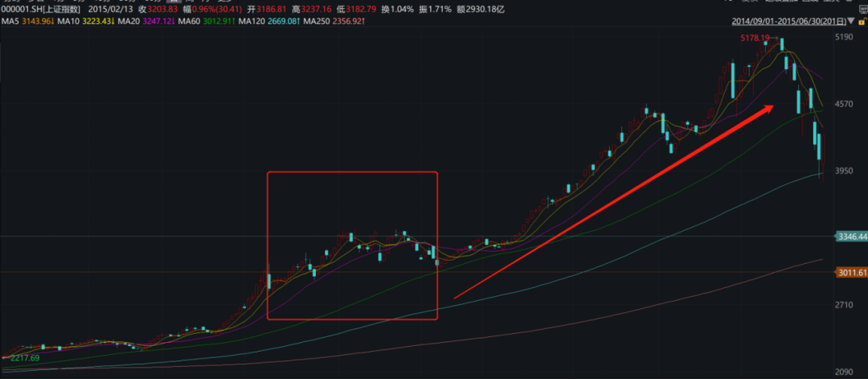The width and height of the screenshot is (868, 379).
Task: Click the amplitude value 1.71%
Action: [440, 10]
